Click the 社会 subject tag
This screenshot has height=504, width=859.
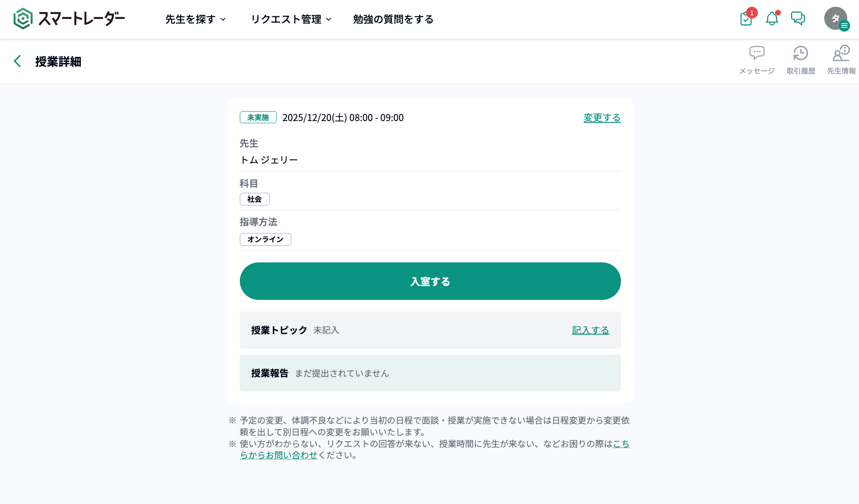click(x=254, y=199)
